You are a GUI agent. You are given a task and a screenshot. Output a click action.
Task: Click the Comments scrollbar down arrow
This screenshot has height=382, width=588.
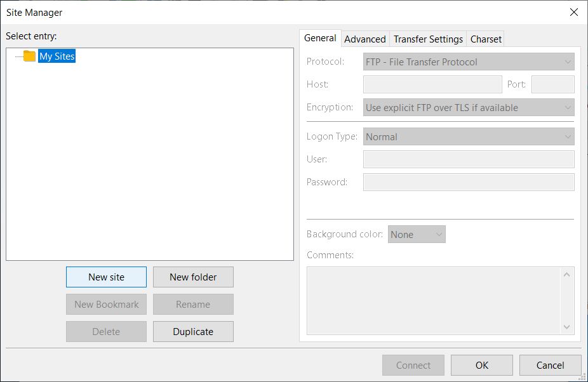(x=566, y=327)
